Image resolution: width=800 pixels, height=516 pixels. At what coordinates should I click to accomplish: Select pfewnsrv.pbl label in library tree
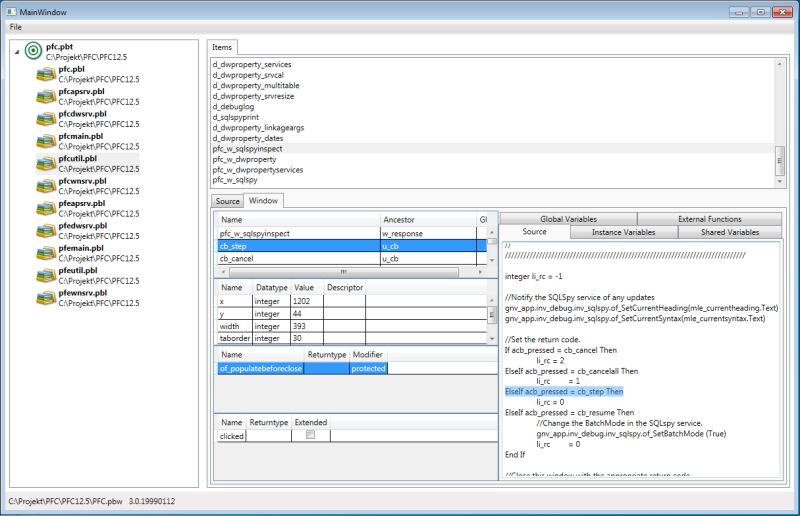click(x=83, y=293)
